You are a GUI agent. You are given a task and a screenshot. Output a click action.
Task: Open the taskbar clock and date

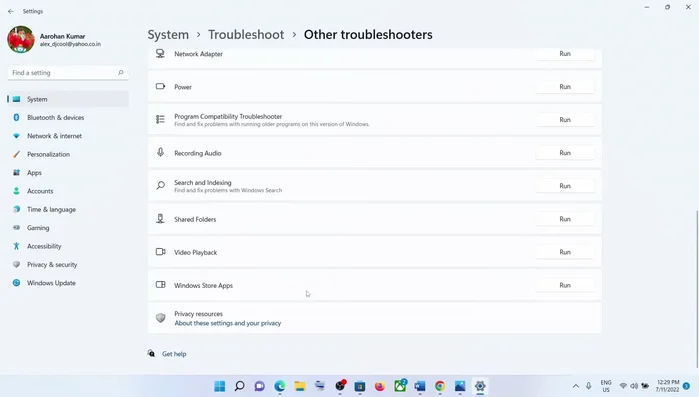(667, 386)
